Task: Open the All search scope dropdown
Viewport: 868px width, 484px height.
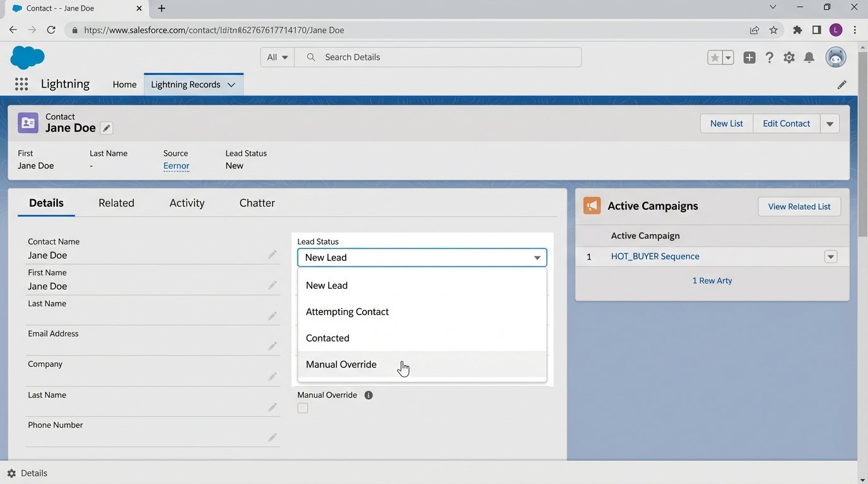Action: coord(277,57)
